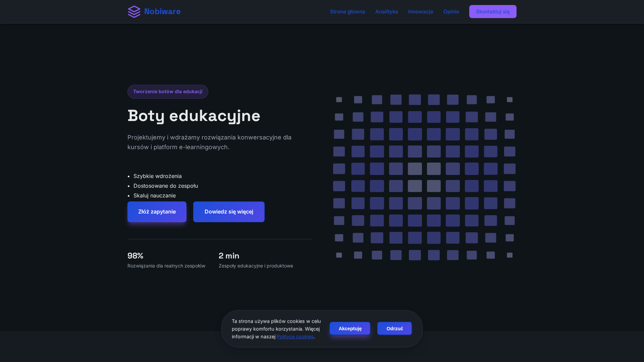The height and width of the screenshot is (362, 644).
Task: Open the Opinie nav item
Action: coord(451,12)
